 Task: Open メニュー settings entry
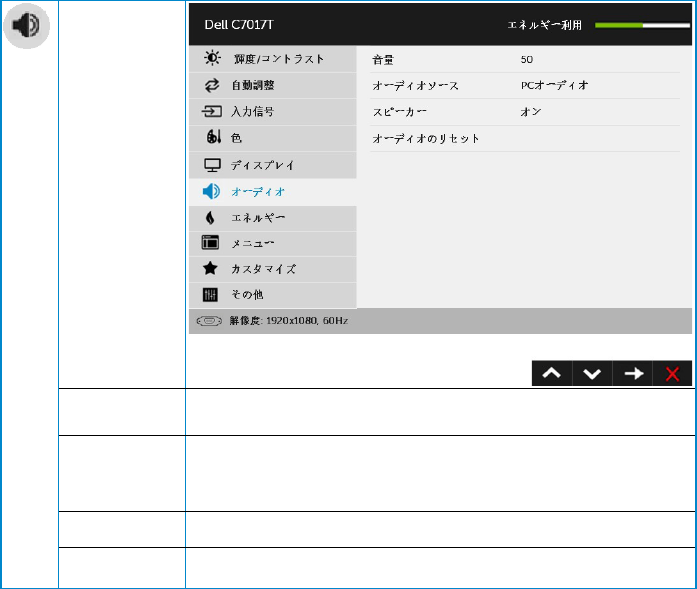coord(272,244)
